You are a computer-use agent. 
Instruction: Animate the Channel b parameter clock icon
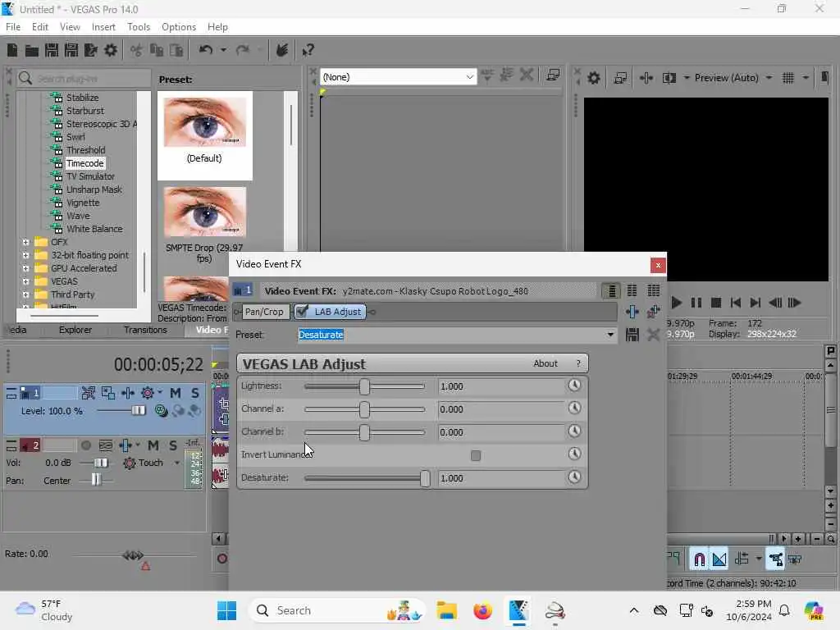(x=574, y=431)
